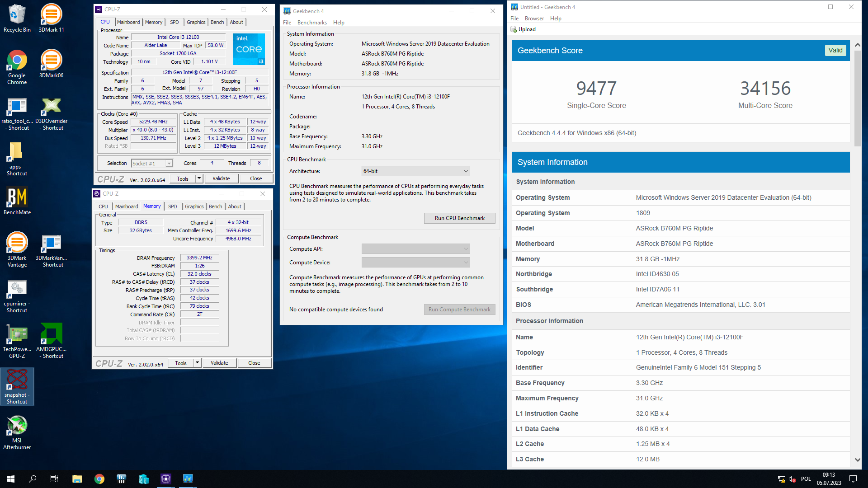Click Run CPU Benchmark button

[x=460, y=218]
